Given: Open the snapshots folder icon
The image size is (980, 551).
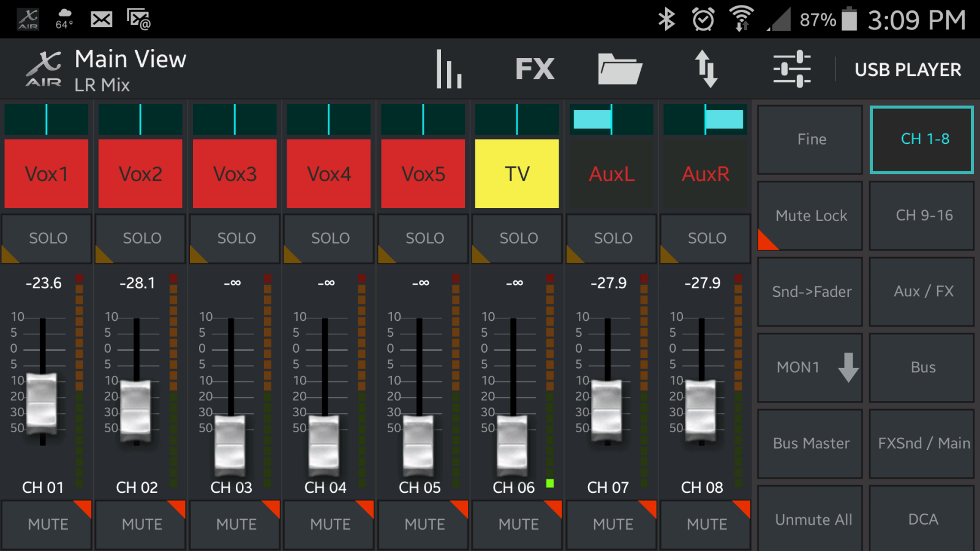Looking at the screenshot, I should [619, 69].
